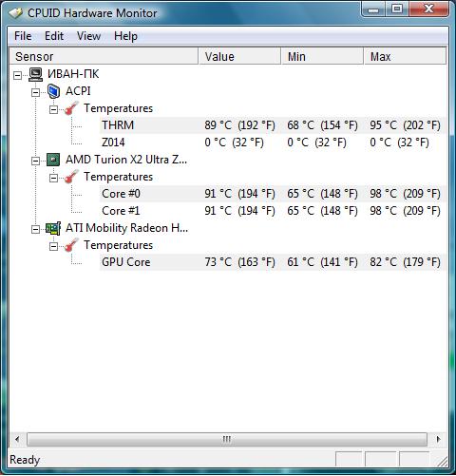
Task: Open the View menu
Action: click(89, 36)
